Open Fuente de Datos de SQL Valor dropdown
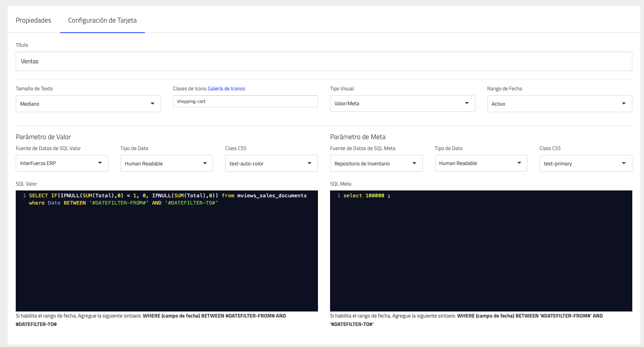The height and width of the screenshot is (347, 644). click(x=62, y=163)
